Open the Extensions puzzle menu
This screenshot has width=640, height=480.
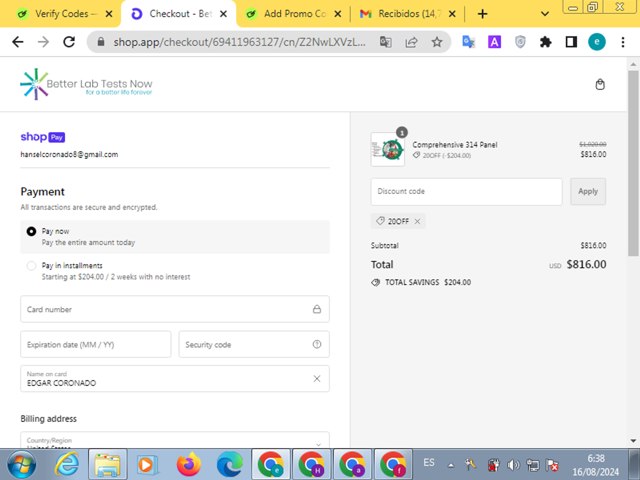click(x=545, y=42)
